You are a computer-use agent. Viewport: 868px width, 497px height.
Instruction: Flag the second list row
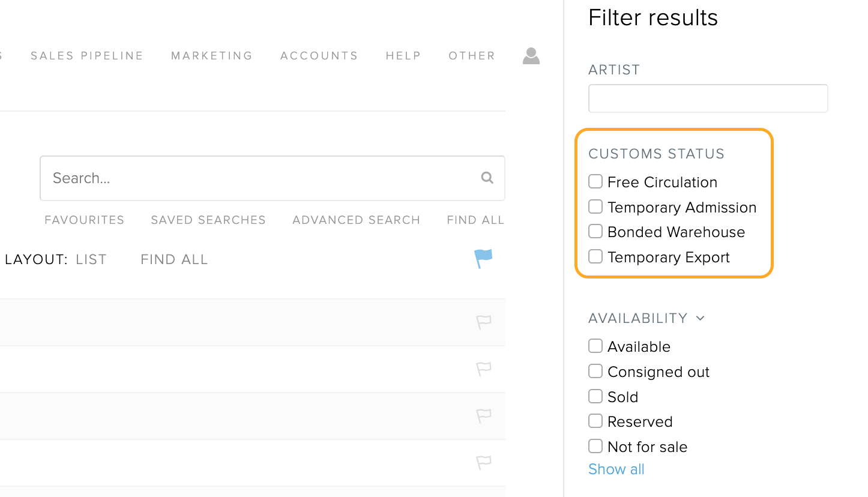tap(484, 369)
